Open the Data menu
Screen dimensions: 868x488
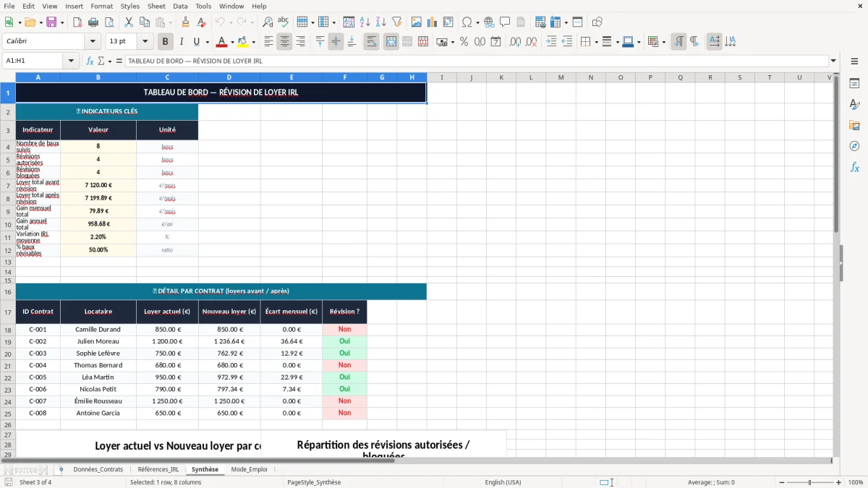pyautogui.click(x=180, y=6)
